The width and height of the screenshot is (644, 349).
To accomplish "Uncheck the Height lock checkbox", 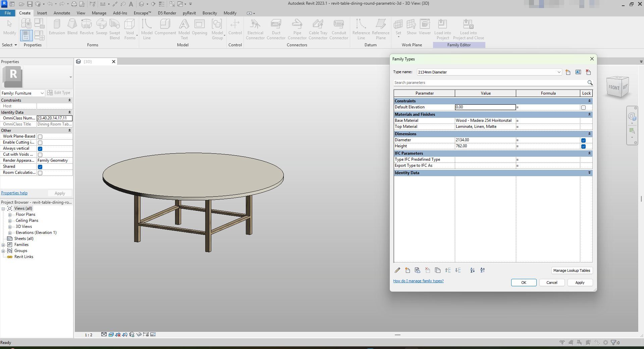I will click(x=583, y=146).
